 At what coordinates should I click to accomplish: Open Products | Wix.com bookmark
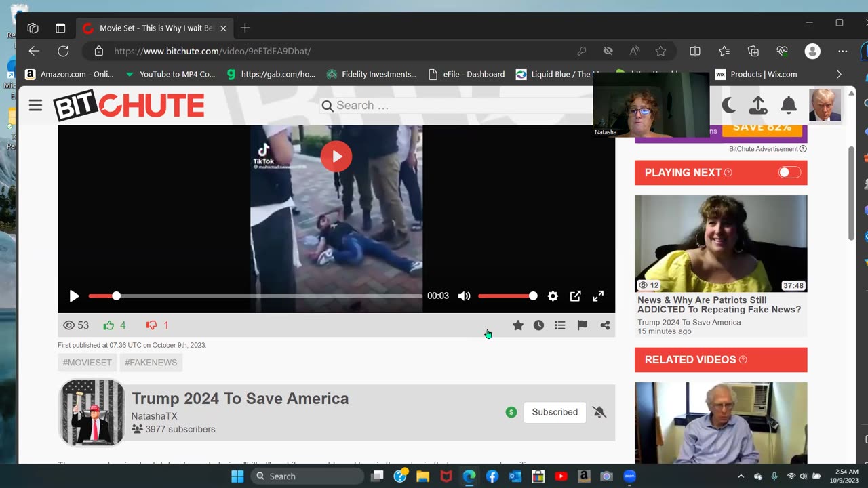[756, 74]
